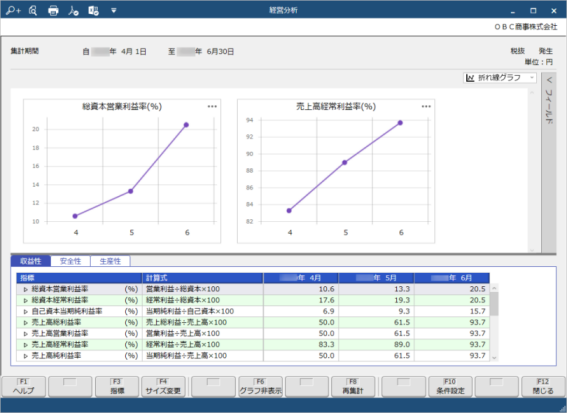
Task: Expand the 自己資本当期純利益率 row
Action: click(x=26, y=311)
